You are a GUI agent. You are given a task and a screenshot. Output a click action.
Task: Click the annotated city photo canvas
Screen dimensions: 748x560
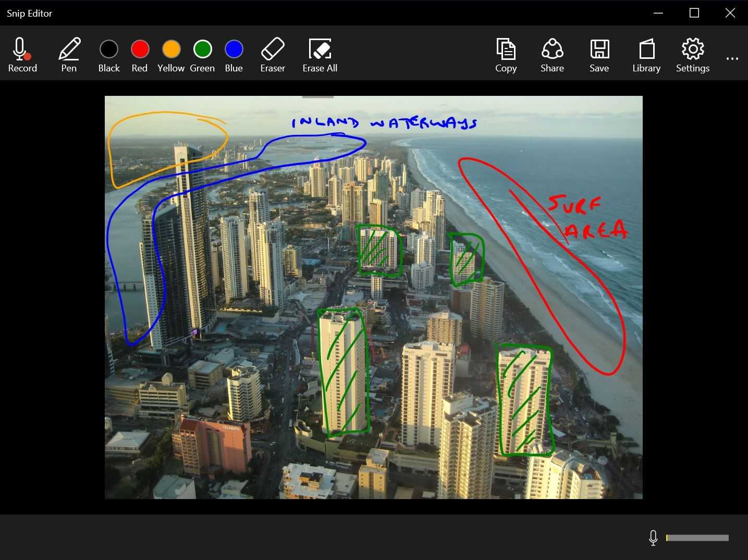(x=373, y=297)
